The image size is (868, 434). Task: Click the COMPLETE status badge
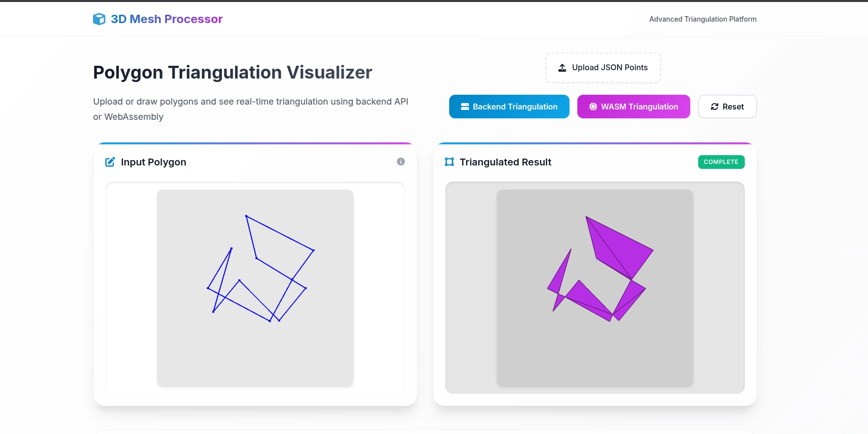coord(721,162)
